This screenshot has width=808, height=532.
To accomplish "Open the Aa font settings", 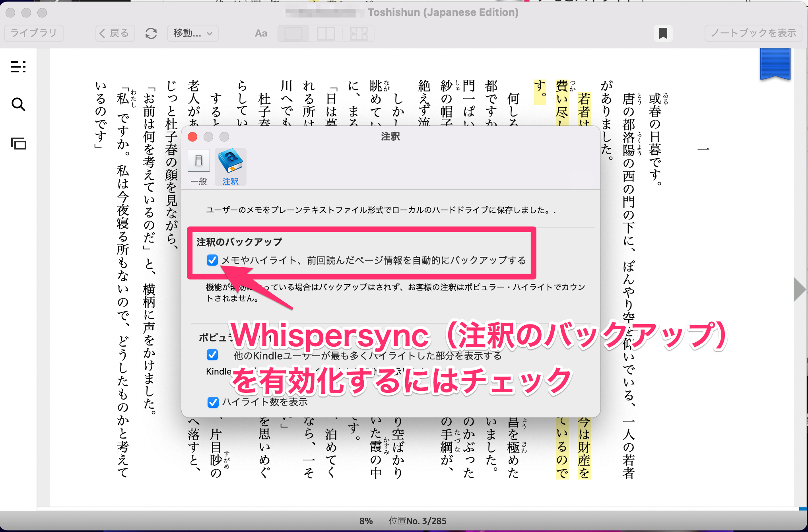I will pos(261,33).
